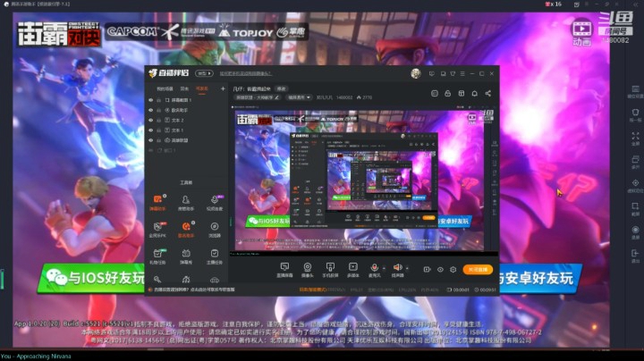Select the orange highlighted scene tab
Image resolution: width=644 pixels, height=361 pixels.
[x=201, y=88]
